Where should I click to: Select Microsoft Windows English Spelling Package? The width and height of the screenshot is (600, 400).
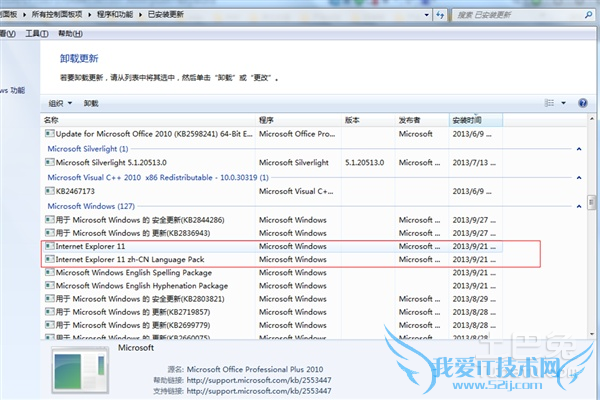[x=271, y=273]
